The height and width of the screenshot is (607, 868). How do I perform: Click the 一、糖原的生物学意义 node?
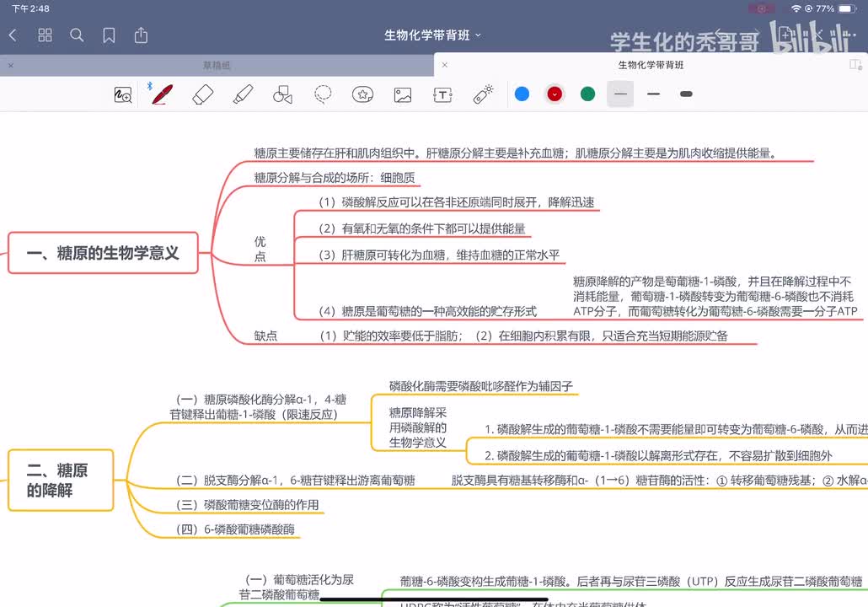coord(103,253)
